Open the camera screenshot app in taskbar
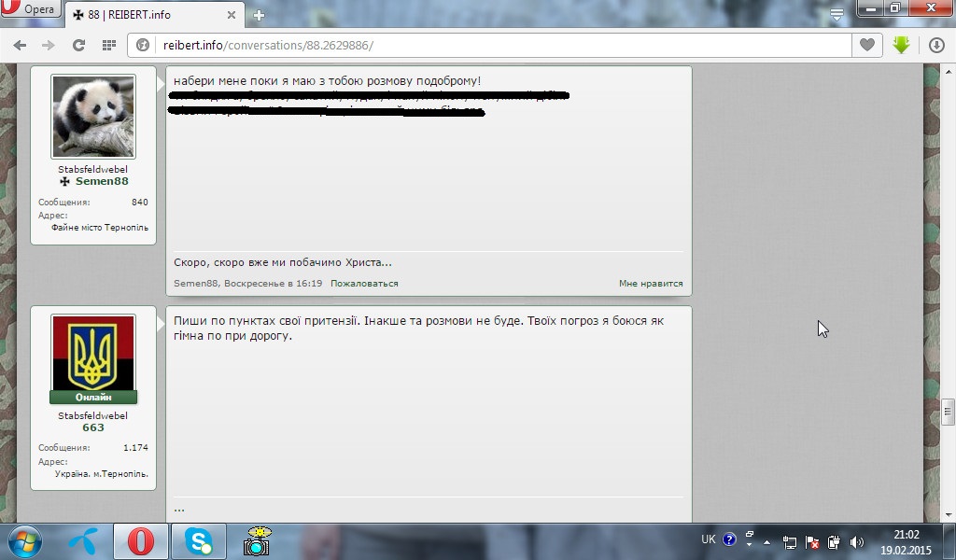The image size is (956, 560). point(257,541)
